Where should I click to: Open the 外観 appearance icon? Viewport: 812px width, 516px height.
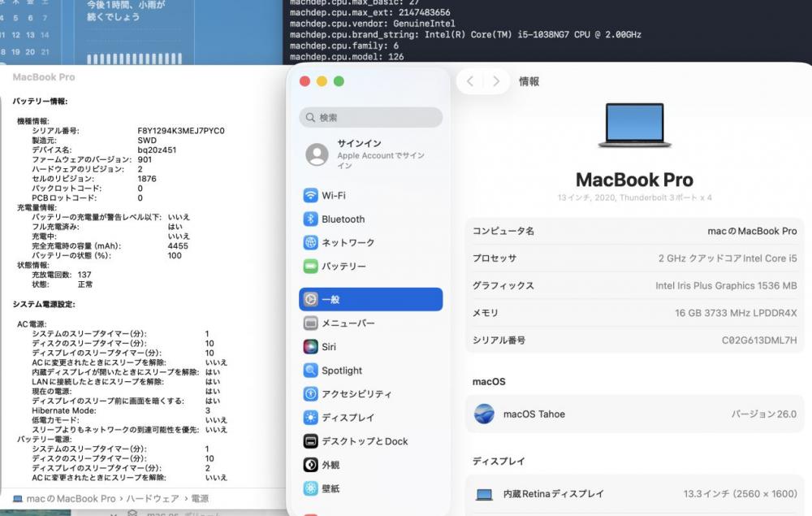click(310, 465)
